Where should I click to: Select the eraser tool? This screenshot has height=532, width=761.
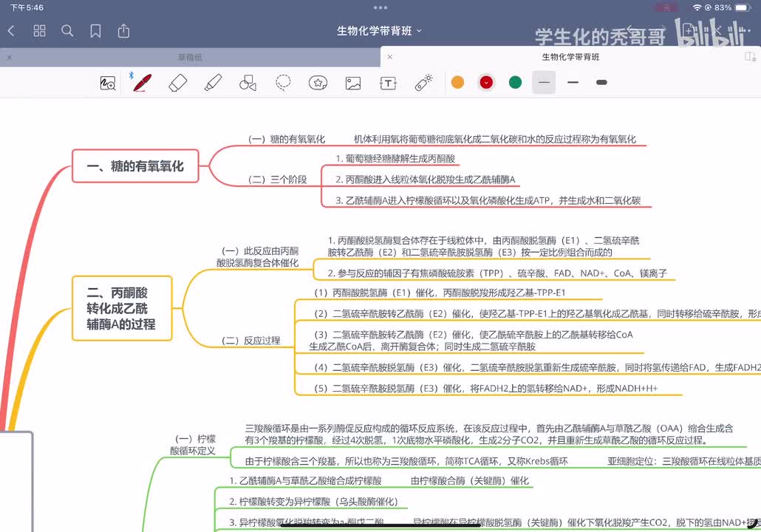point(177,83)
